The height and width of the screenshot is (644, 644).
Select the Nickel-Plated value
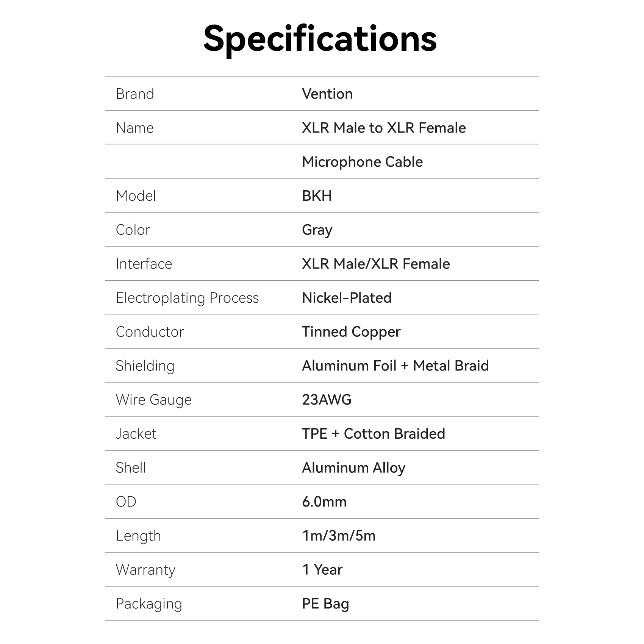[x=347, y=298]
